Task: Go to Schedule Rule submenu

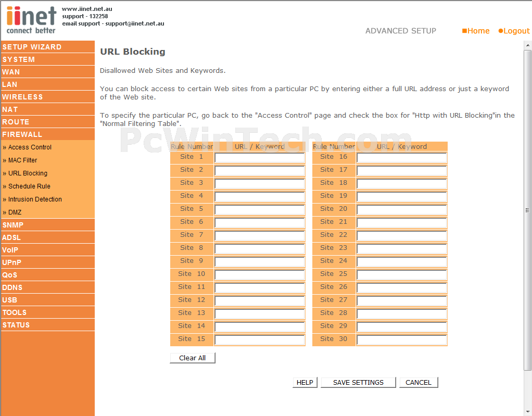Action: click(29, 186)
